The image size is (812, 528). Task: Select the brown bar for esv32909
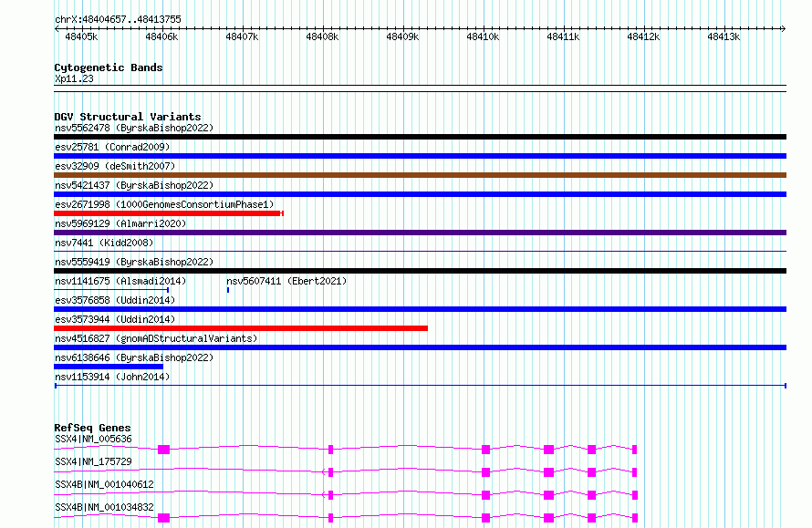[x=420, y=175]
